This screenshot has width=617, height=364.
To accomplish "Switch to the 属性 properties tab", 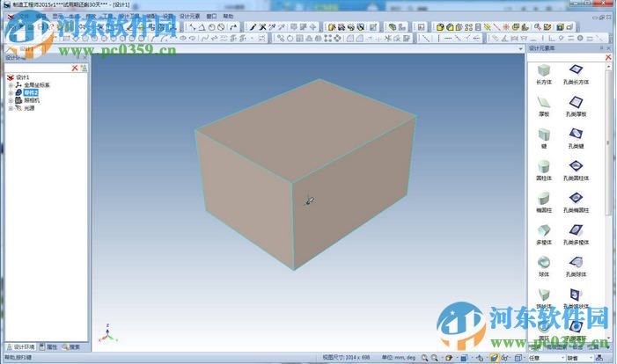I will [48, 347].
